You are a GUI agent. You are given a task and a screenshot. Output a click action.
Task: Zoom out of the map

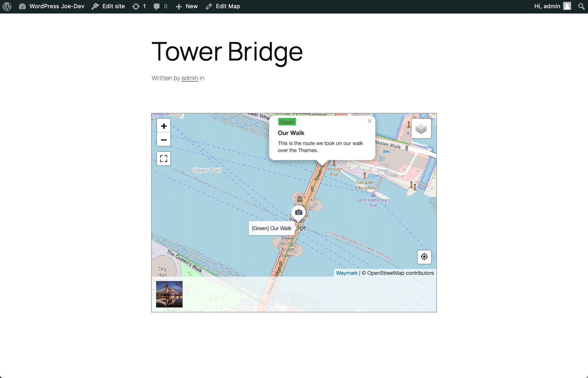coord(164,140)
